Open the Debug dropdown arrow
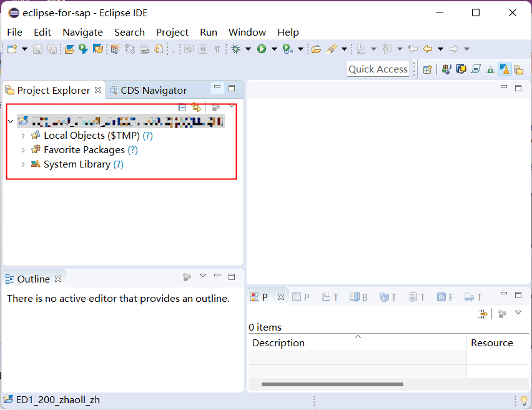Image resolution: width=532 pixels, height=410 pixels. tap(248, 49)
